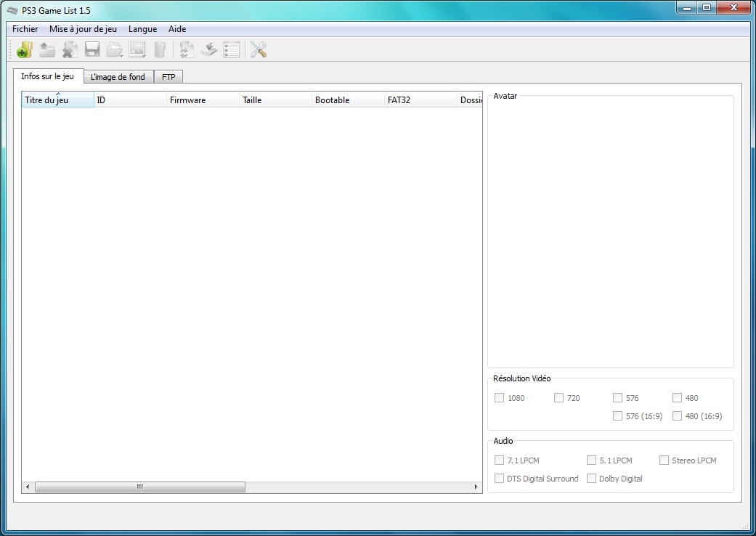This screenshot has height=536, width=756.
Task: Click the gray binder folder icon
Action: click(160, 49)
